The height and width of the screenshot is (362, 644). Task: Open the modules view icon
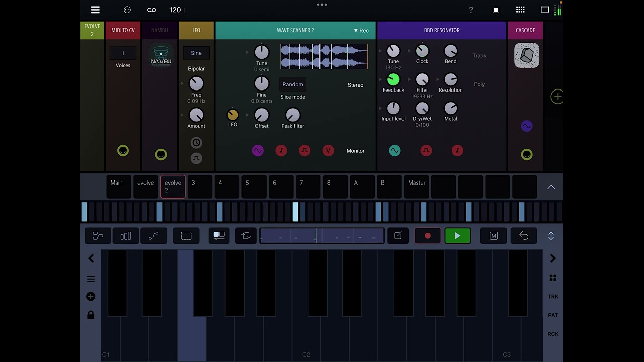98,236
